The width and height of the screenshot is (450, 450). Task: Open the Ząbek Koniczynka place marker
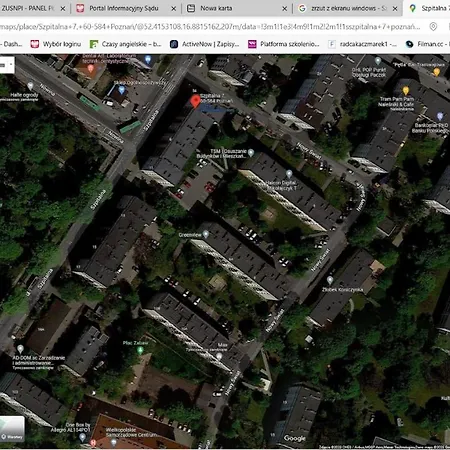point(330,280)
